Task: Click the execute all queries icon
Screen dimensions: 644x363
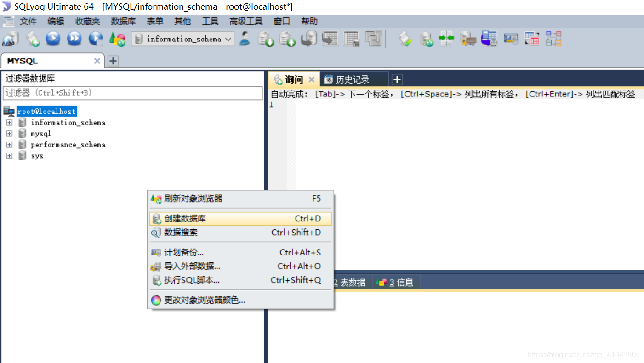Action: pyautogui.click(x=74, y=39)
